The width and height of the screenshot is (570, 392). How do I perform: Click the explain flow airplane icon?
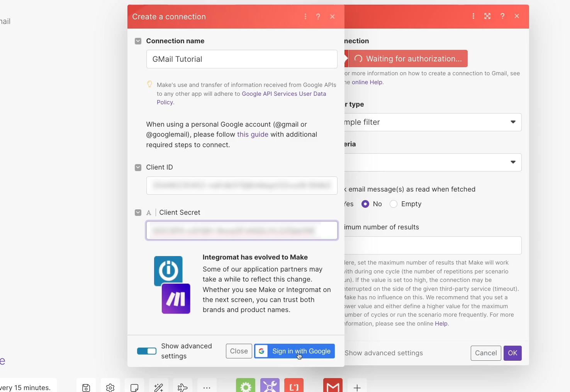[x=183, y=387]
